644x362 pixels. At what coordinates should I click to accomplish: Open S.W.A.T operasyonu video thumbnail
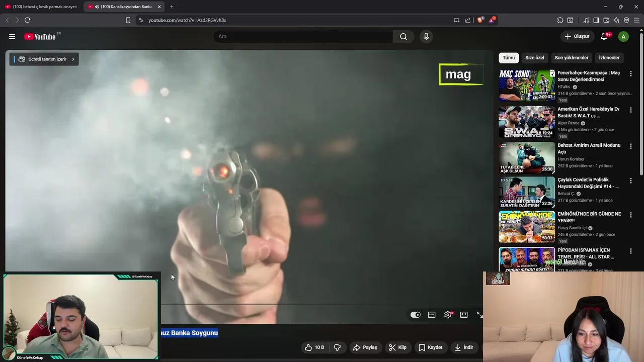click(x=527, y=122)
